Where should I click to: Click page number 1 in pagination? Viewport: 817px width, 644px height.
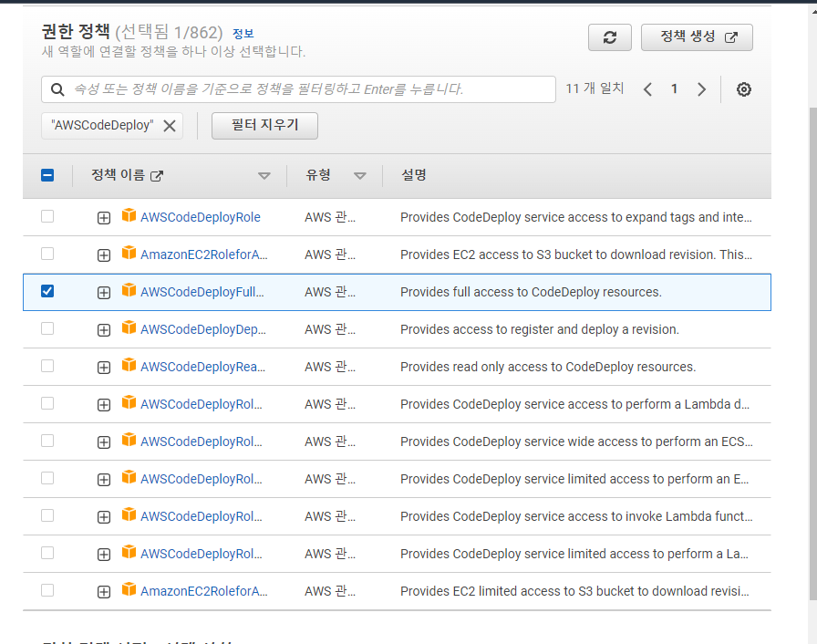click(x=674, y=89)
